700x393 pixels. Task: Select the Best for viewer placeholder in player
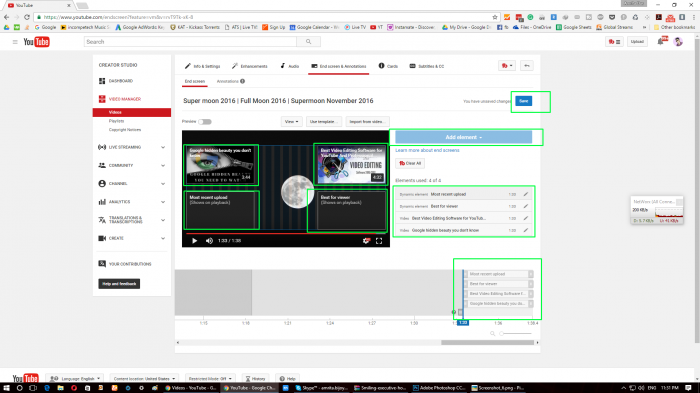(351, 210)
